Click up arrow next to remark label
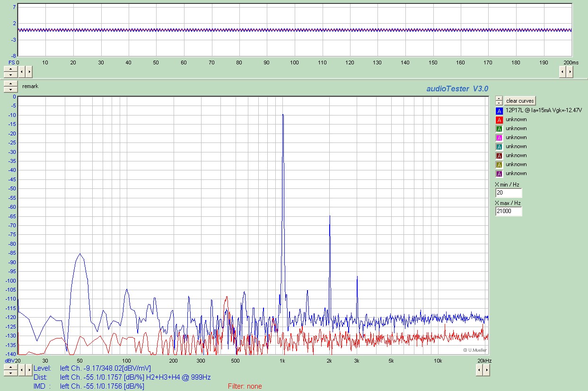 10,83
